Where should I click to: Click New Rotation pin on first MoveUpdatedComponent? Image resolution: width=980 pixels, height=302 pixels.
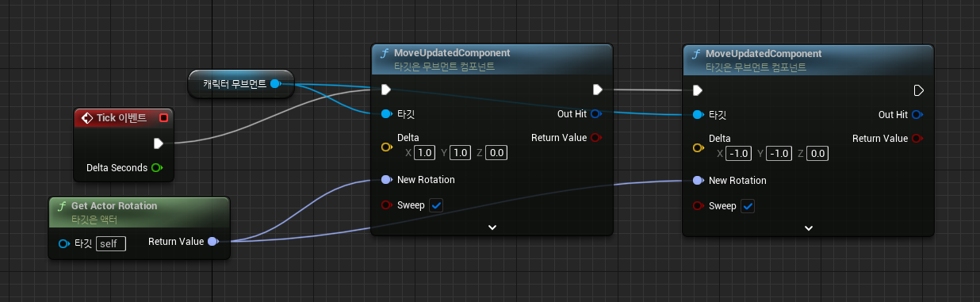(386, 180)
